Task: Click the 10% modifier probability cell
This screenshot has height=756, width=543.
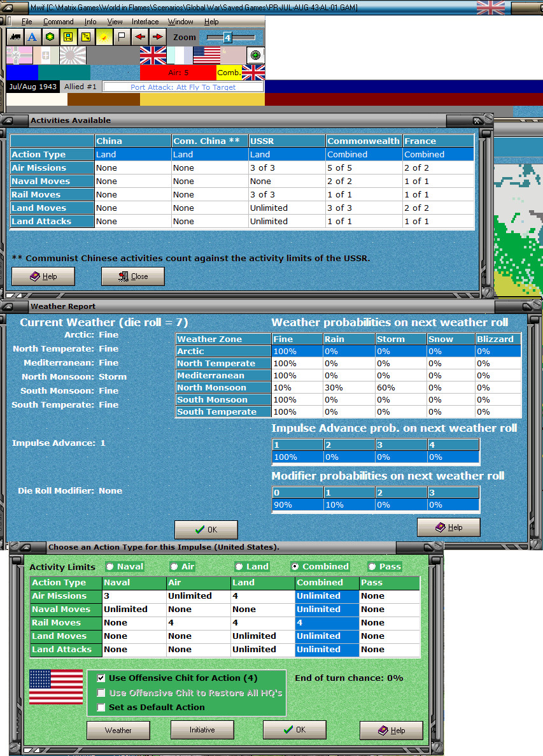Action: (x=349, y=505)
